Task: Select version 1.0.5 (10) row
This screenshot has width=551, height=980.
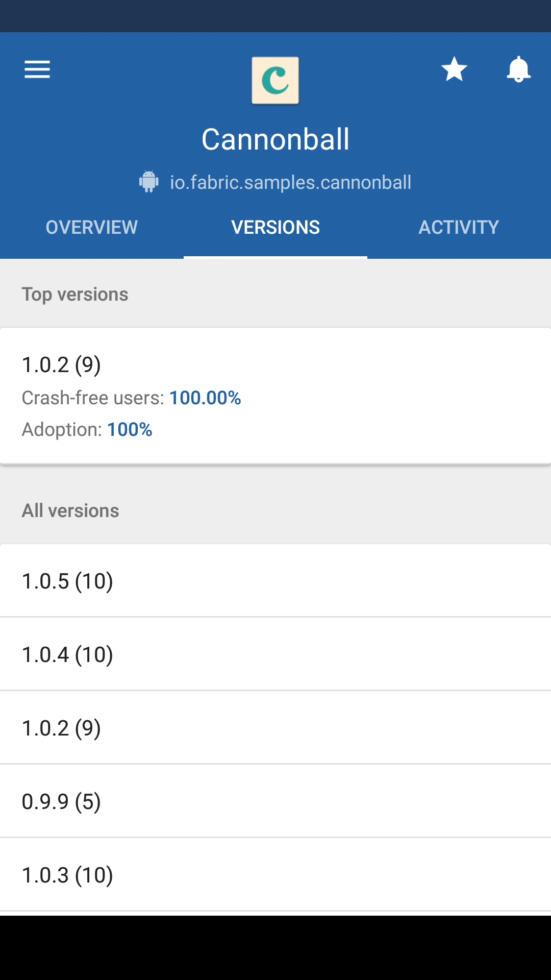Action: pos(275,581)
